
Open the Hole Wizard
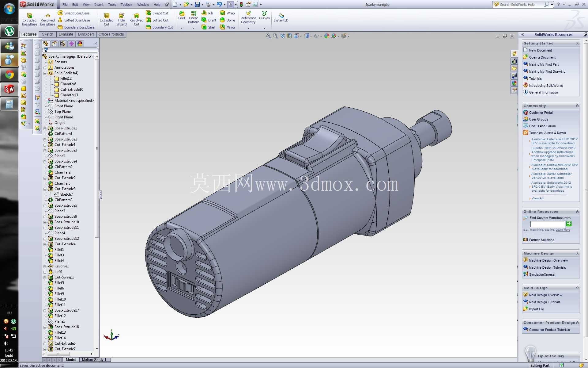[121, 19]
